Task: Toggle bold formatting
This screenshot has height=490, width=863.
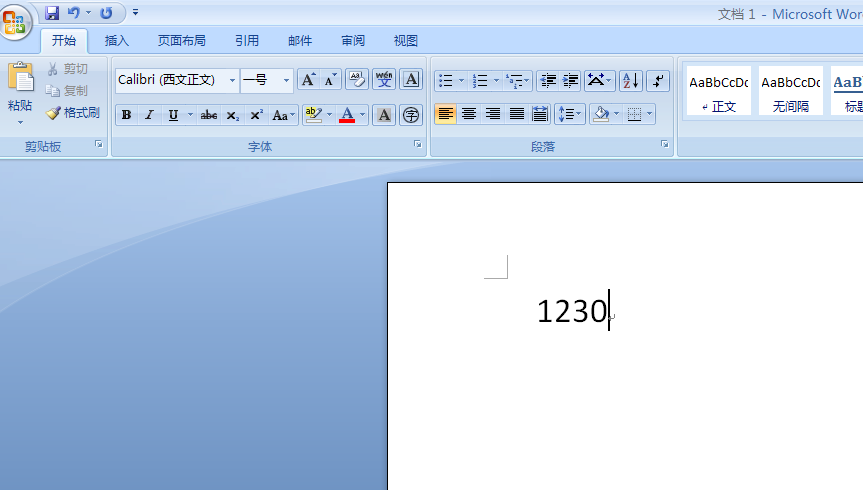Action: pos(127,115)
